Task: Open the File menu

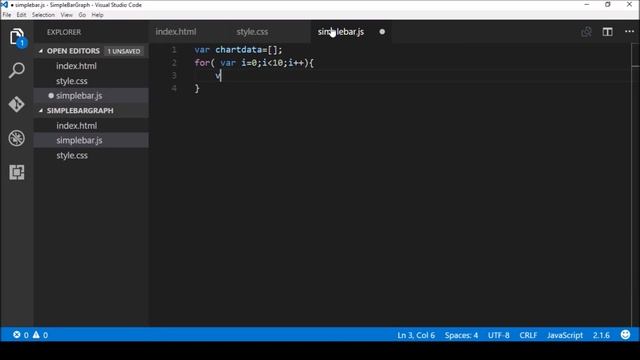Action: (7, 15)
